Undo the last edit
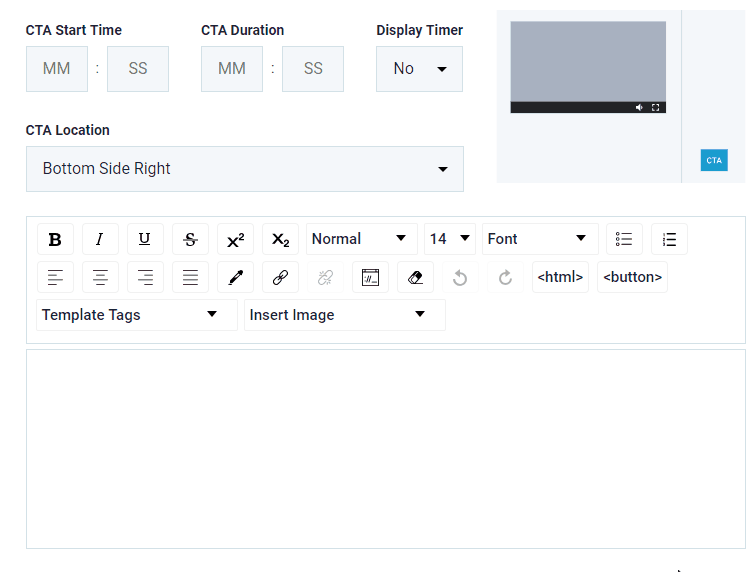This screenshot has height=572, width=755. (x=460, y=277)
